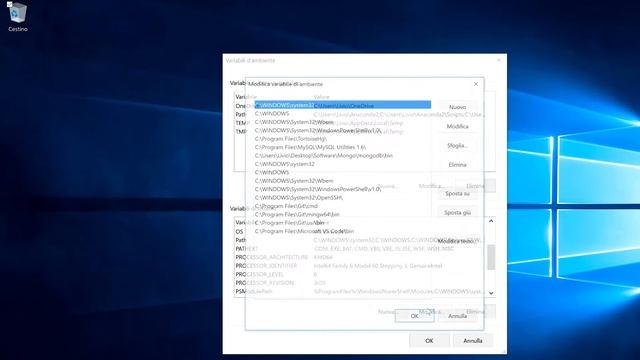This screenshot has height=360, width=640.
Task: Select the C:\WINDOWS\System32\OpenSSH\ entry
Action: 342,198
